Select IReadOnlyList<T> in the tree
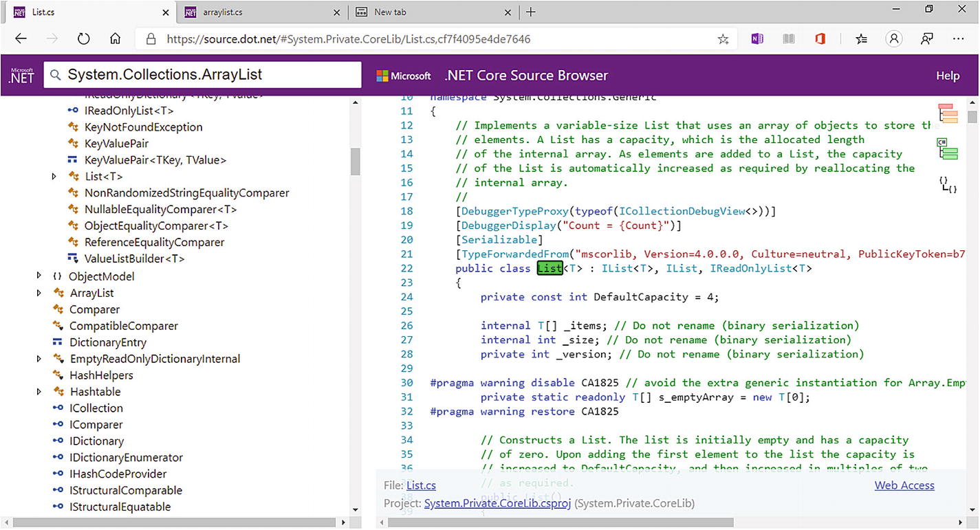 (x=129, y=111)
